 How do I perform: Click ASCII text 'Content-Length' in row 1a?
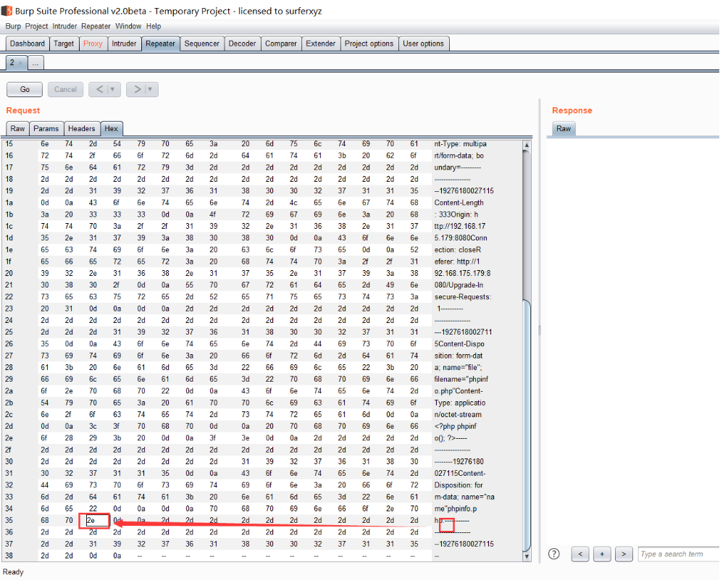click(x=459, y=203)
